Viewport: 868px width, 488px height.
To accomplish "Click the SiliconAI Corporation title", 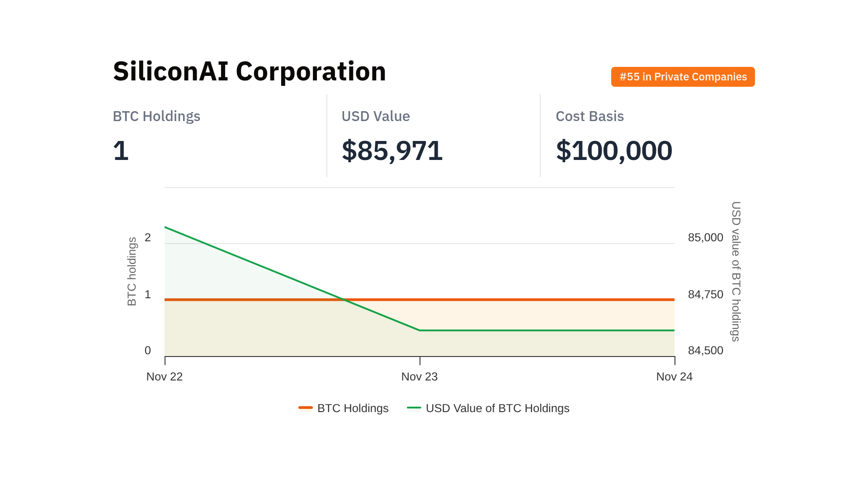I will pyautogui.click(x=250, y=71).
